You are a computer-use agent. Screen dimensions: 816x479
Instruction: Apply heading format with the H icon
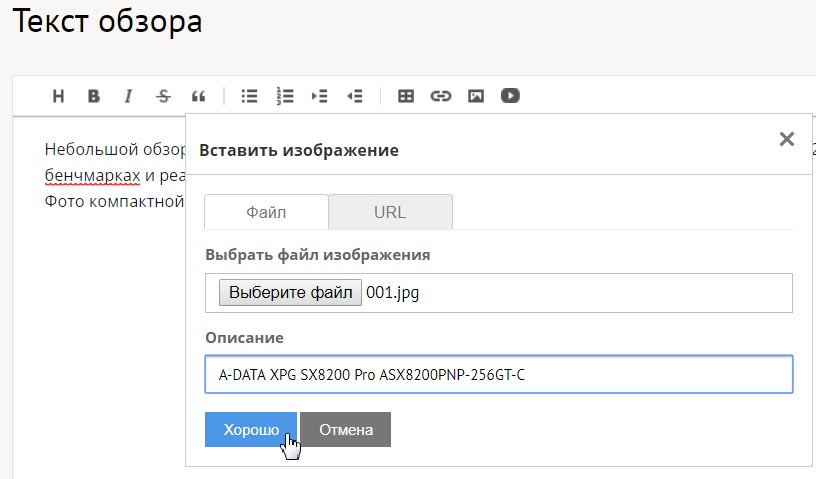click(58, 96)
